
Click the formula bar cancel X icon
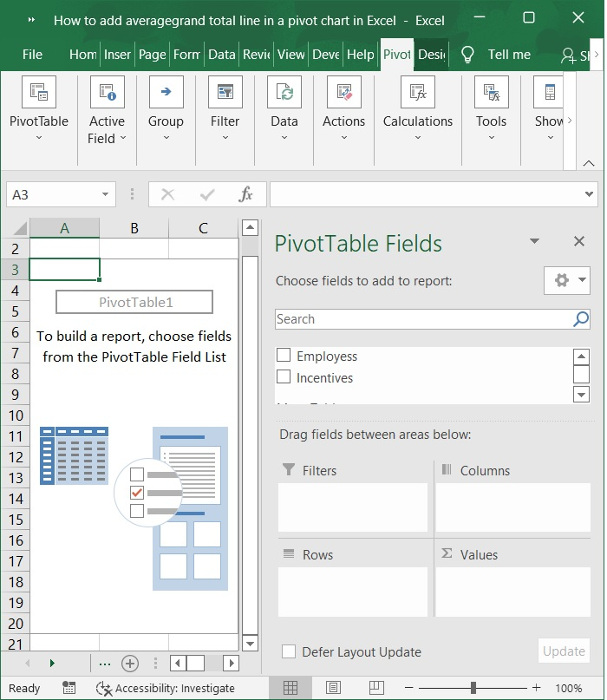click(168, 194)
